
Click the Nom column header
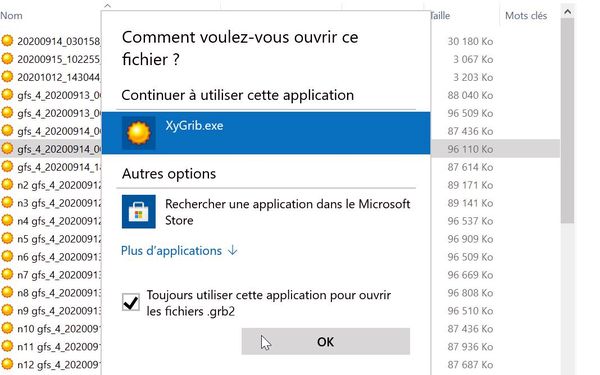(x=11, y=16)
